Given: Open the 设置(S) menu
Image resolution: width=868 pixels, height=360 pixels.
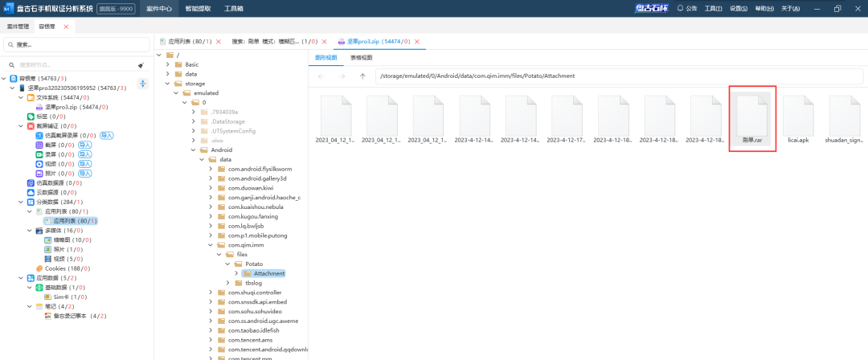Looking at the screenshot, I should (738, 8).
